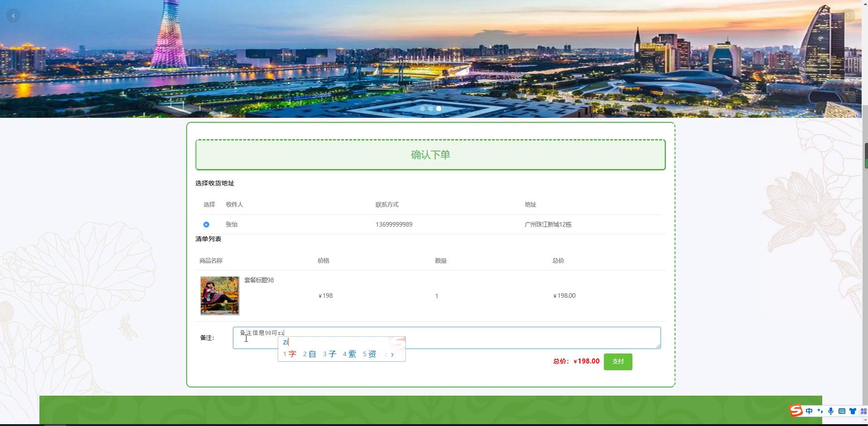868x426 pixels.
Task: Choose IME candidate 5 资
Action: [369, 354]
